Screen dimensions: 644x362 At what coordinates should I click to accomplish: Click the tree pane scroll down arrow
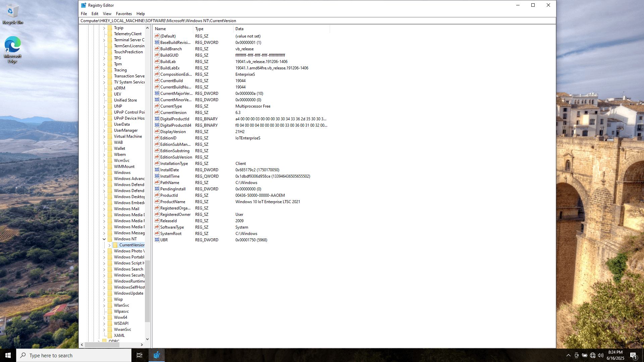click(x=147, y=339)
